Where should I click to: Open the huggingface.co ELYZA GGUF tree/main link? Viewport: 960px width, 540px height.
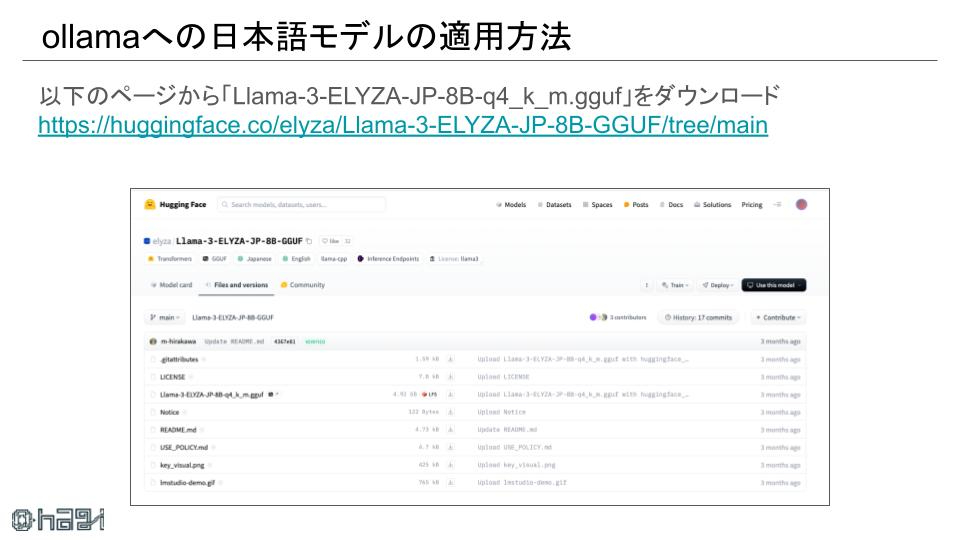pos(403,125)
